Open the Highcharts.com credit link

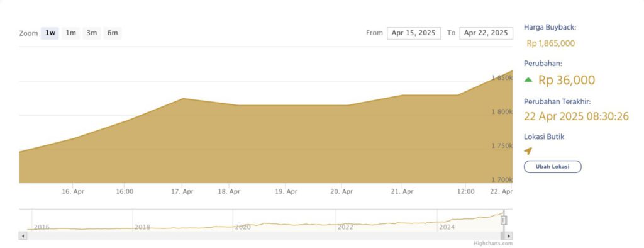[x=493, y=244]
